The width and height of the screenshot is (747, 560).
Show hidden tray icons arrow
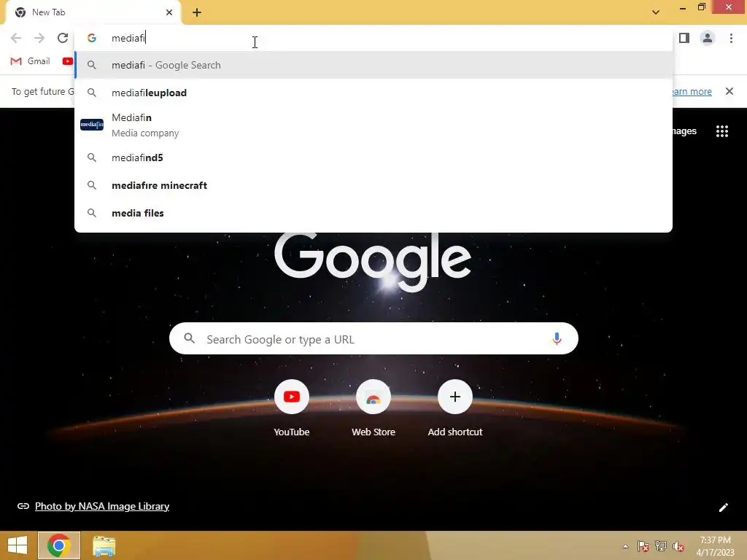(625, 546)
